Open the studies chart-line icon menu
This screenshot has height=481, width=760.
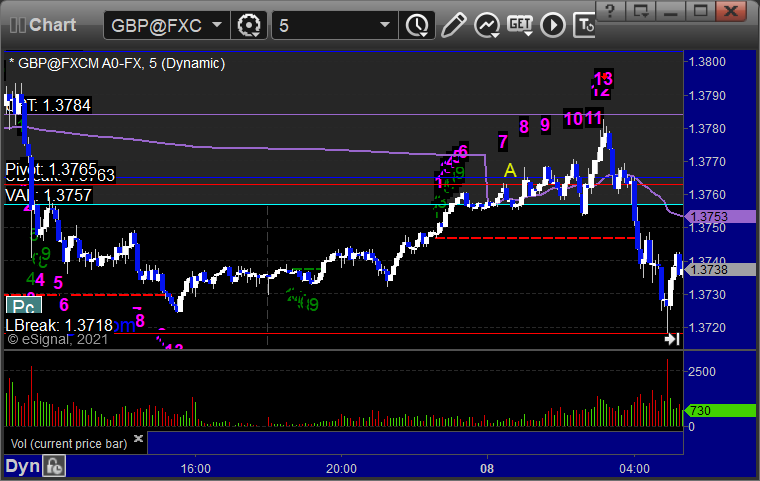487,25
